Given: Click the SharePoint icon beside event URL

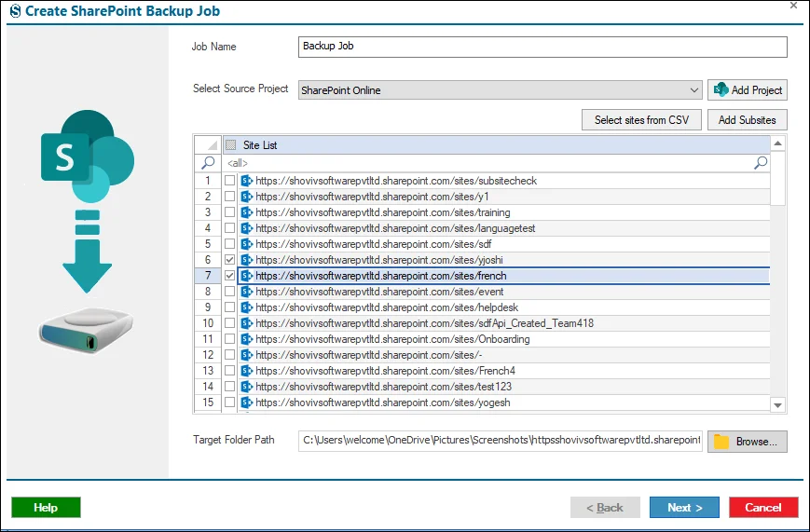Looking at the screenshot, I should point(247,292).
